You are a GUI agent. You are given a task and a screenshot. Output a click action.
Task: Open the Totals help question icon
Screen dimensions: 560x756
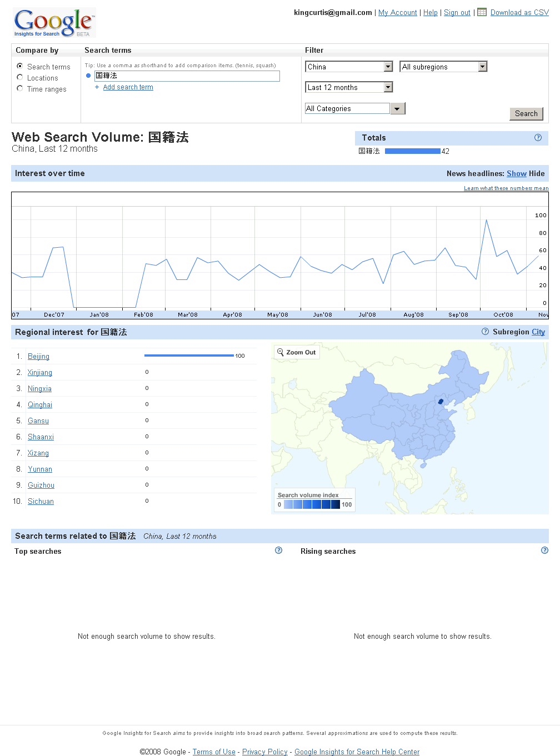(538, 138)
